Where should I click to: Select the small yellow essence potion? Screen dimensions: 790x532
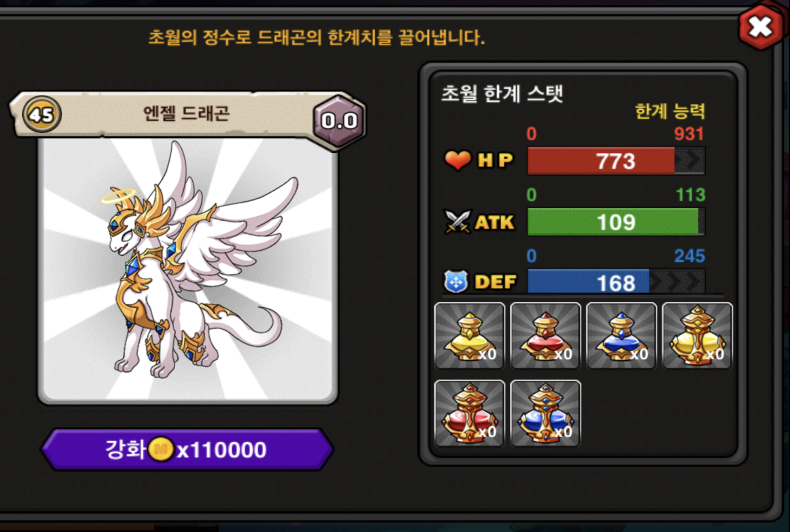(x=470, y=336)
